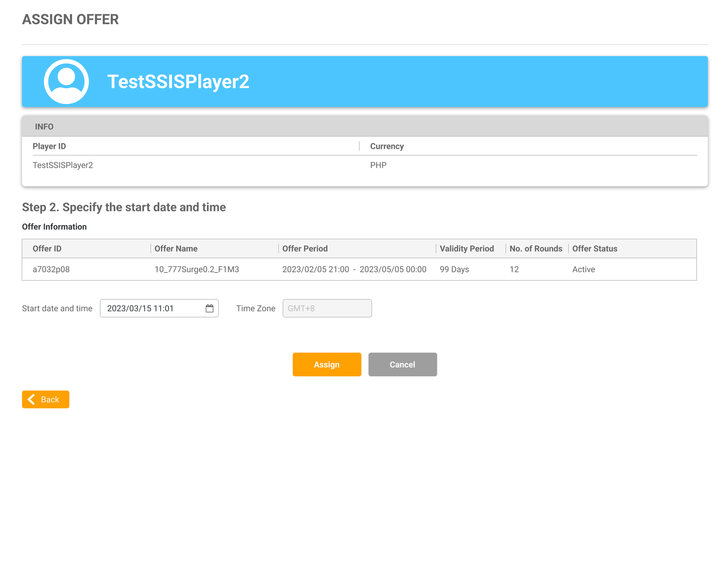The image size is (728, 561).
Task: Click the No. of Rounds header
Action: point(535,249)
